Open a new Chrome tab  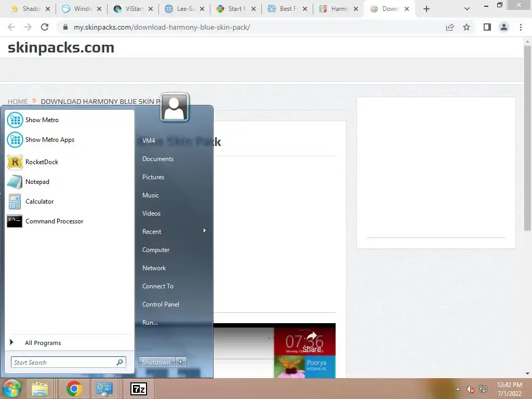coord(427,9)
